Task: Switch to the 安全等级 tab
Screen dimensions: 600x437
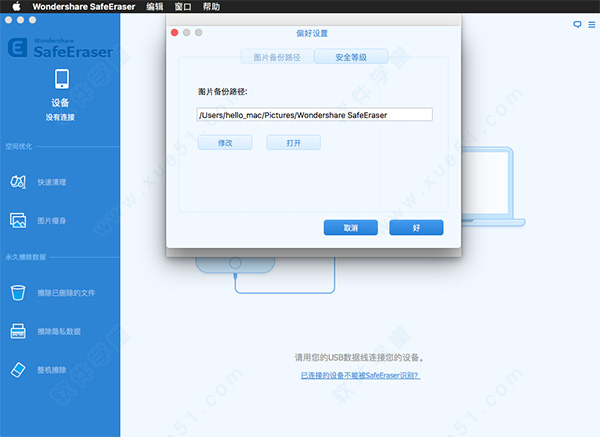Action: point(351,56)
